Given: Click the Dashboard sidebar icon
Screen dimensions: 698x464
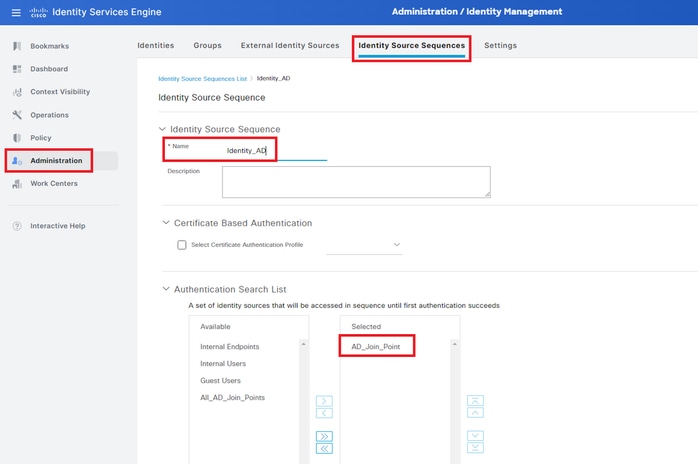Looking at the screenshot, I should 17,69.
